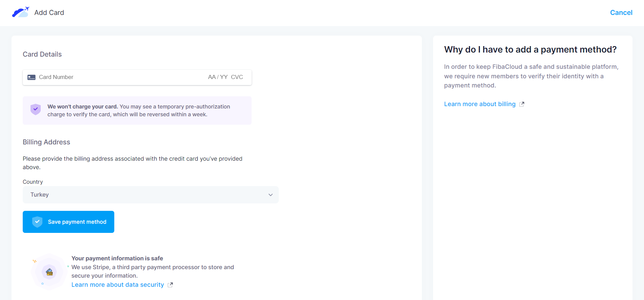Click the purple shield checkmark icon

click(x=36, y=109)
